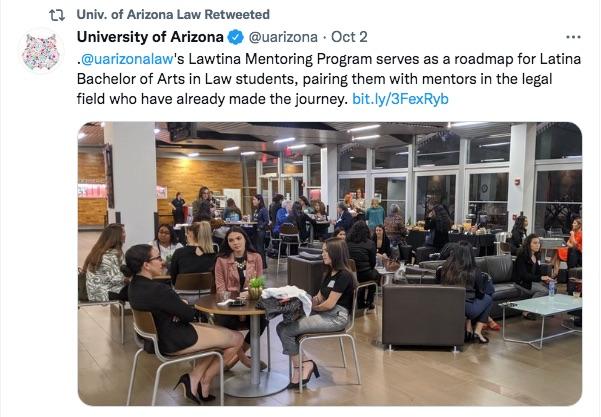Open the tweet via the Oct 2 timestamp
This screenshot has height=417, width=601.
(349, 37)
